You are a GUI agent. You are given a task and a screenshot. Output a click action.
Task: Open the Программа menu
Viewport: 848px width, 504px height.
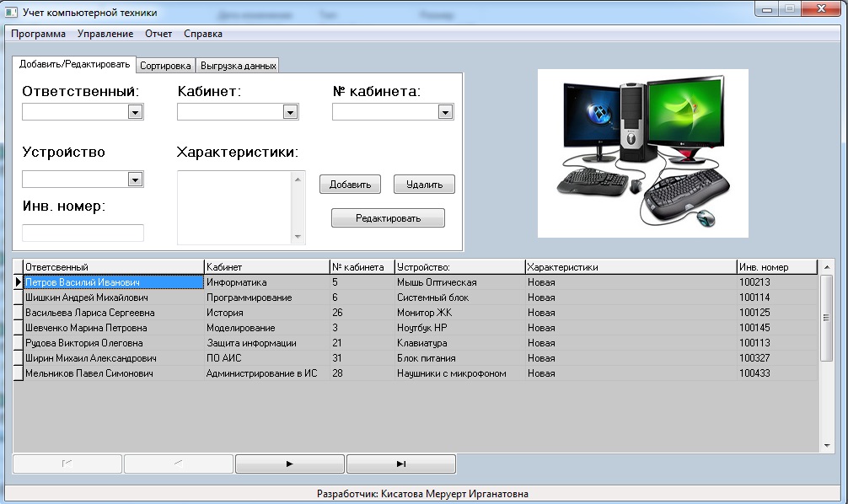click(x=39, y=34)
